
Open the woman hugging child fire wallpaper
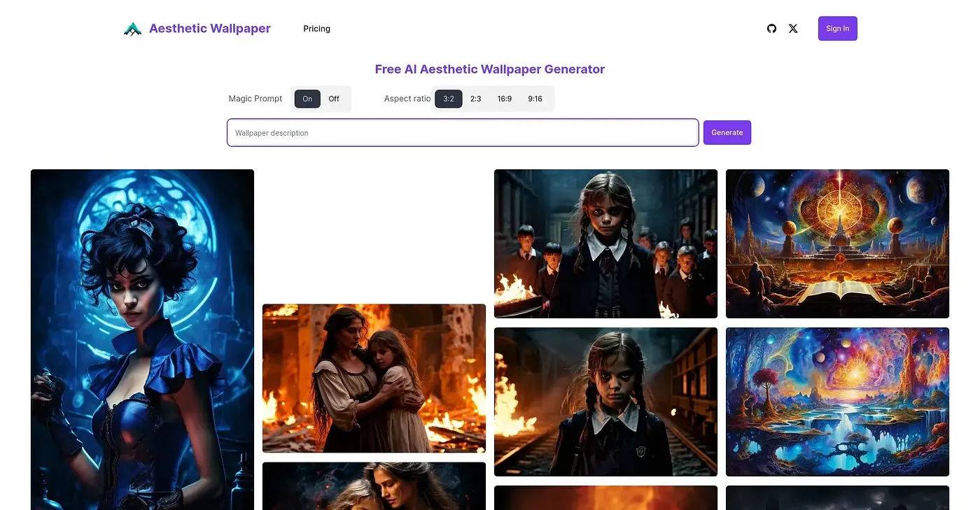tap(374, 378)
